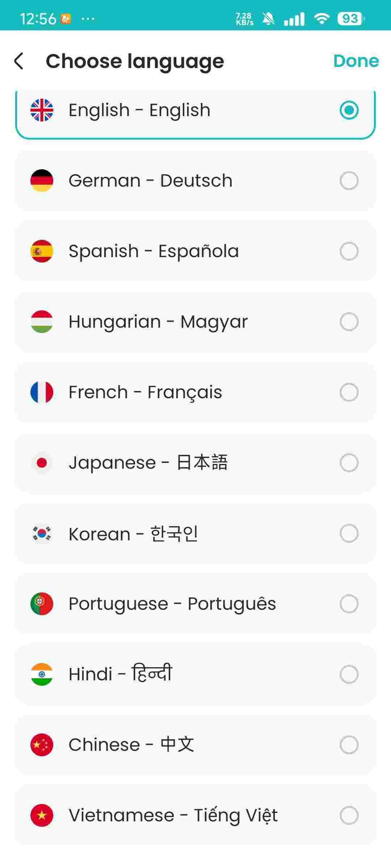This screenshot has height=868, width=391.
Task: Select the French radio button
Action: pyautogui.click(x=349, y=392)
